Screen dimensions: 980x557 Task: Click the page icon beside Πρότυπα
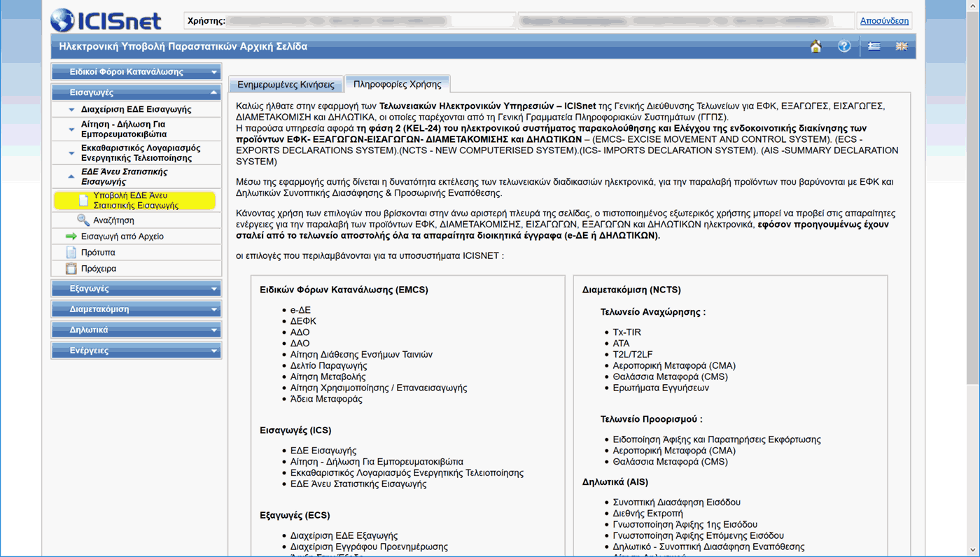[x=71, y=253]
